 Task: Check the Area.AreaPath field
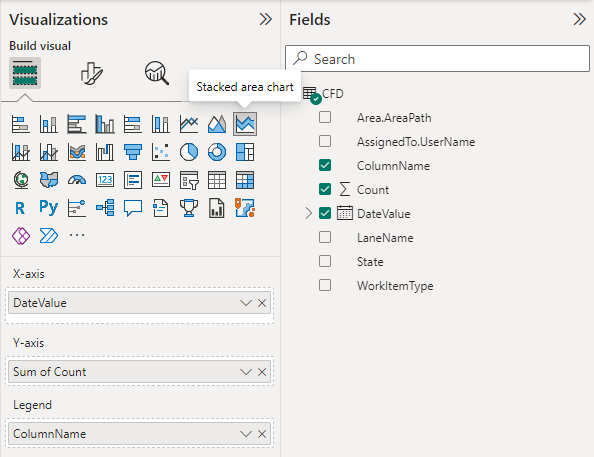coord(325,117)
